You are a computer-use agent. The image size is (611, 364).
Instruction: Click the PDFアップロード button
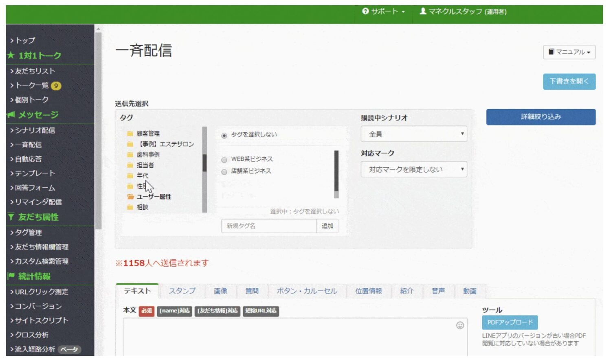[510, 322]
